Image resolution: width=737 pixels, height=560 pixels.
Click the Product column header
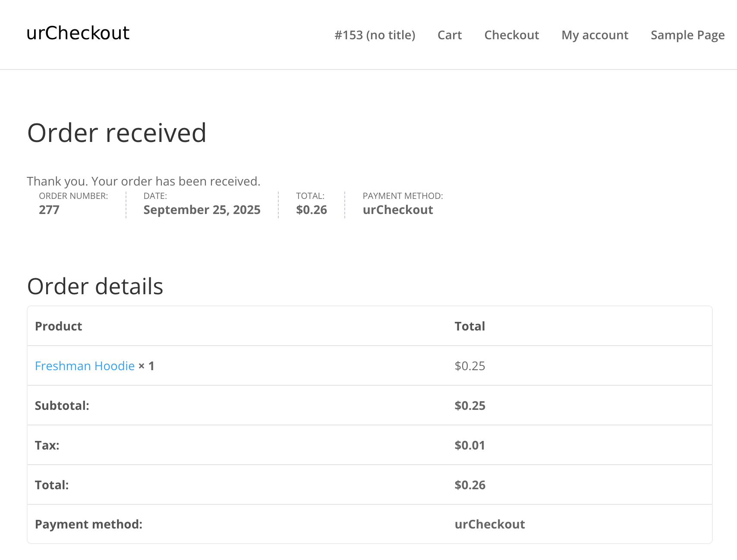[x=58, y=326]
